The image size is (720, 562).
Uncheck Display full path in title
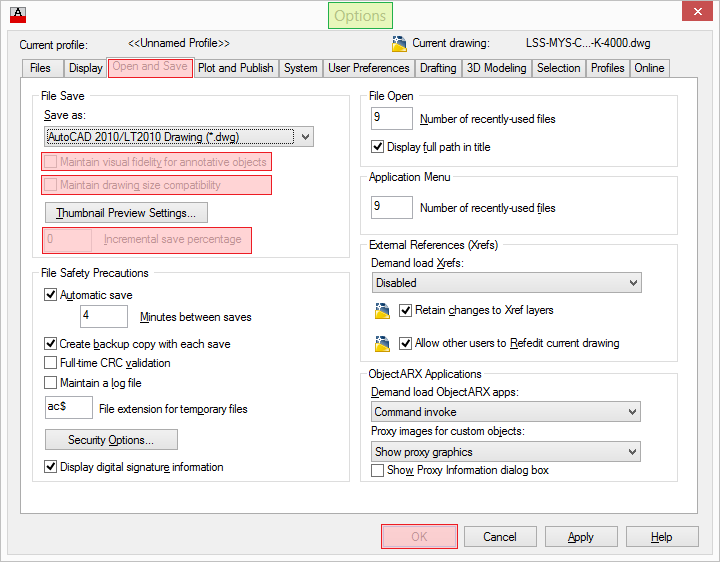(x=377, y=147)
